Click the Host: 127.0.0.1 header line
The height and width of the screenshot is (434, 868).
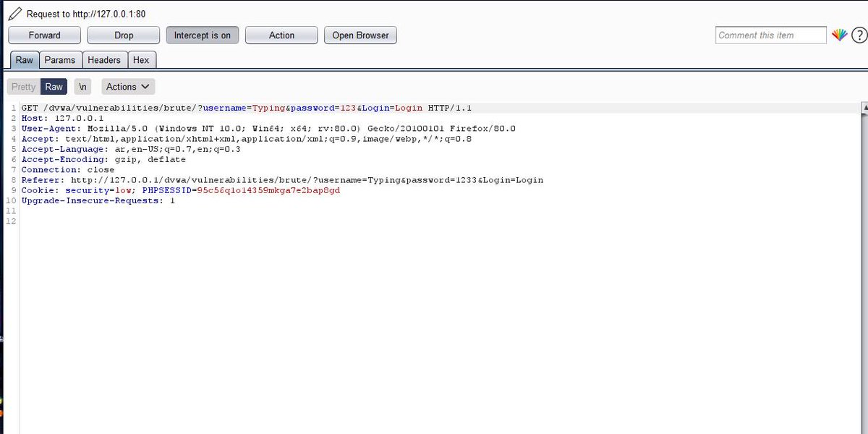click(x=62, y=118)
